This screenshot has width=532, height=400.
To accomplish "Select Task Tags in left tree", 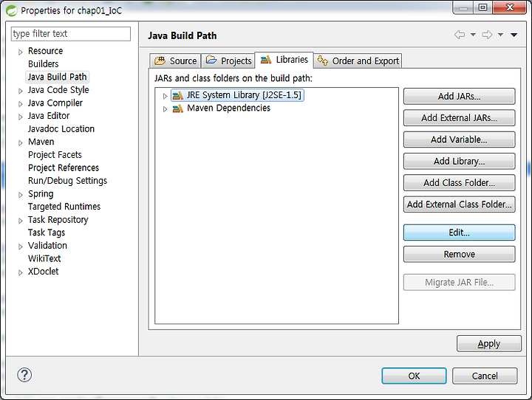I will [x=47, y=232].
